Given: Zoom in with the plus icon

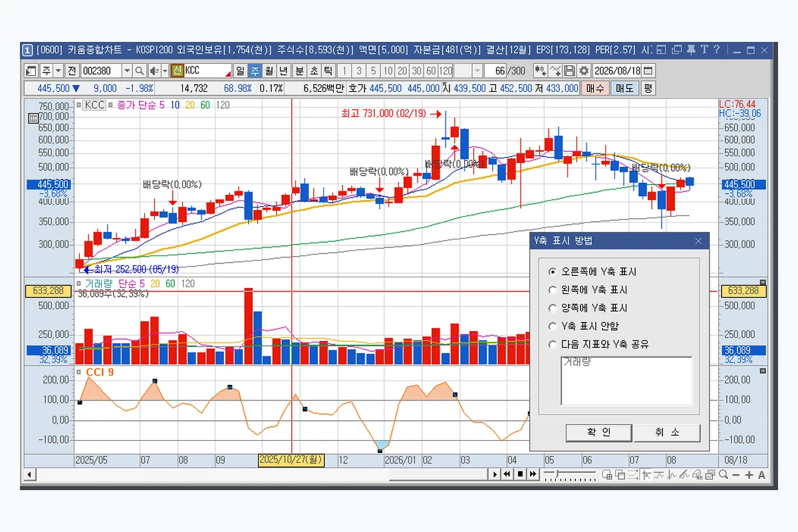Looking at the screenshot, I should tap(749, 474).
